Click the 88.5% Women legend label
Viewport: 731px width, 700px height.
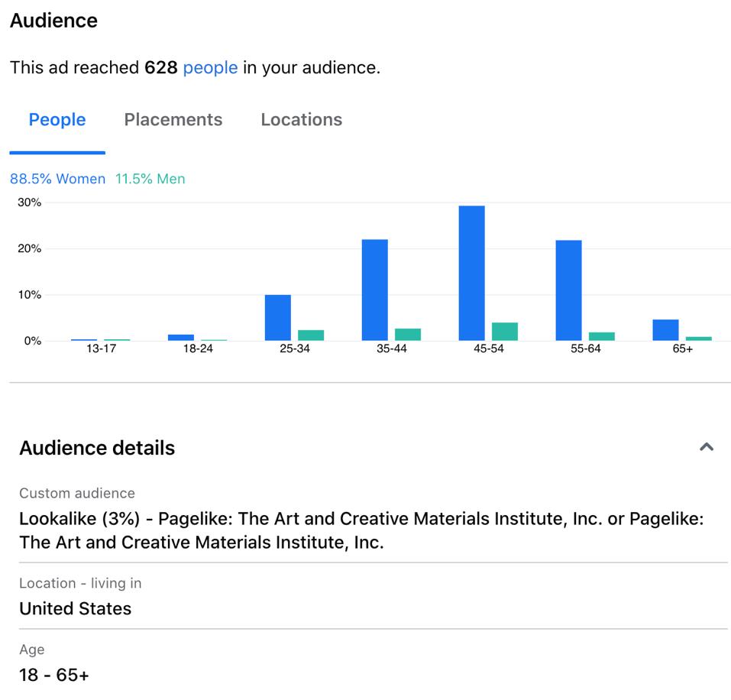pos(57,179)
